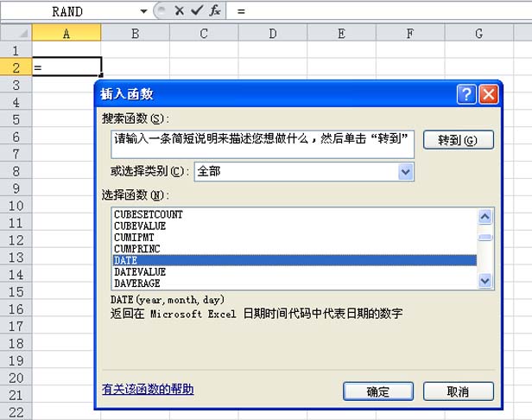
Task: Click the Enter checkmark icon in formula bar
Action: 197,11
